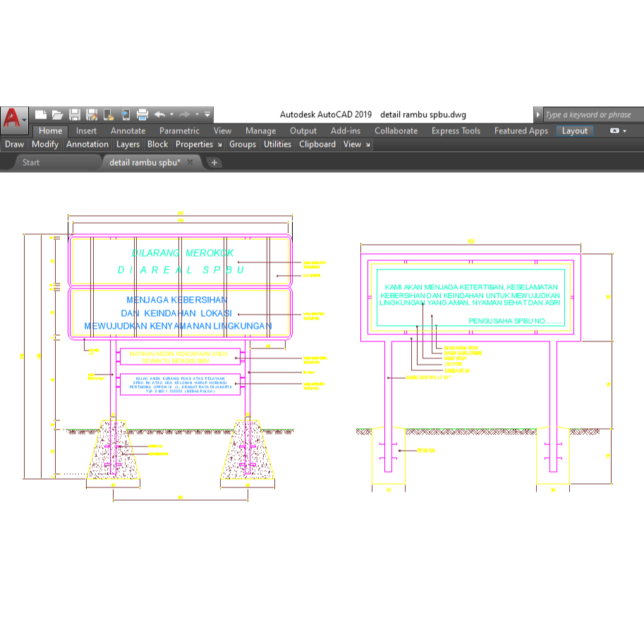Plot the drawing with the printer icon
The width and height of the screenshot is (644, 644).
coord(142,114)
